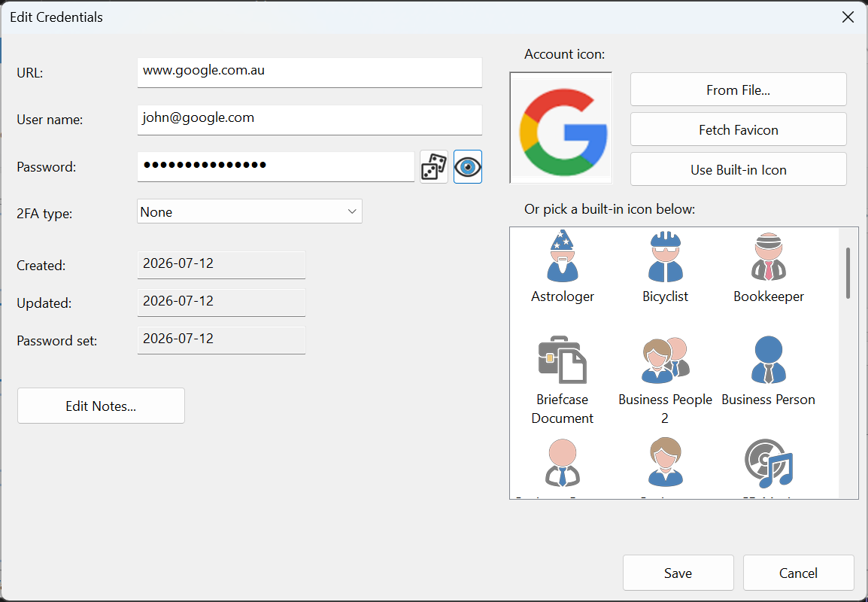Toggle password visibility with the eye icon
Screen dimensions: 868x602
pyautogui.click(x=468, y=167)
